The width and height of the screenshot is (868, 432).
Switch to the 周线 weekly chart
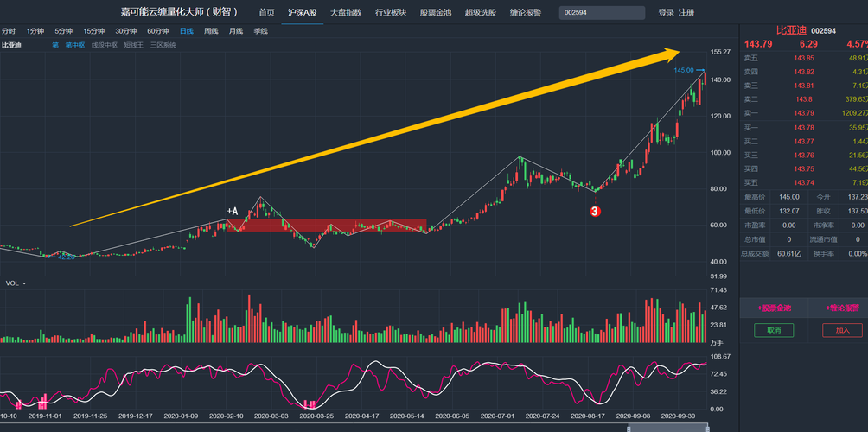tap(211, 30)
